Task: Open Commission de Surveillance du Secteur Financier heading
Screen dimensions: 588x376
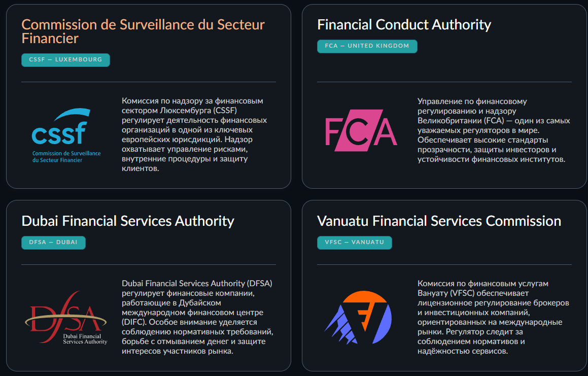Action: (x=143, y=31)
